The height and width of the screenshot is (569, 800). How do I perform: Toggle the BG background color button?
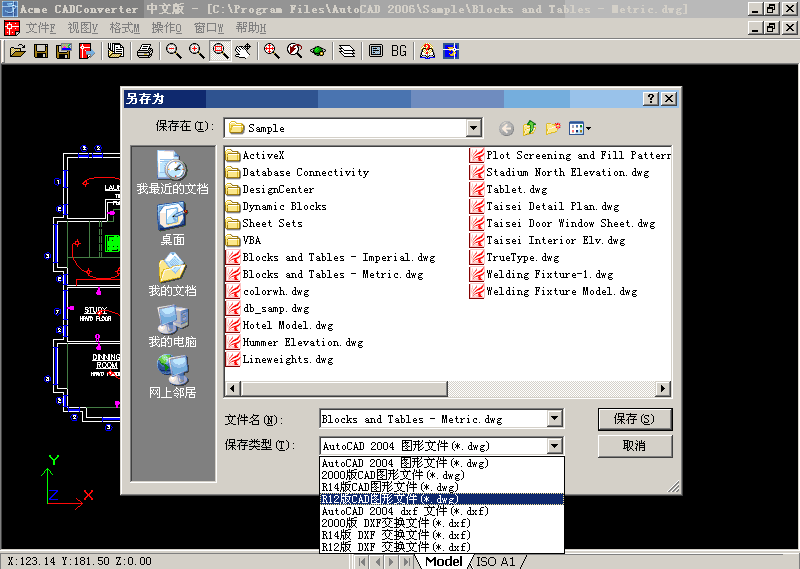click(399, 52)
